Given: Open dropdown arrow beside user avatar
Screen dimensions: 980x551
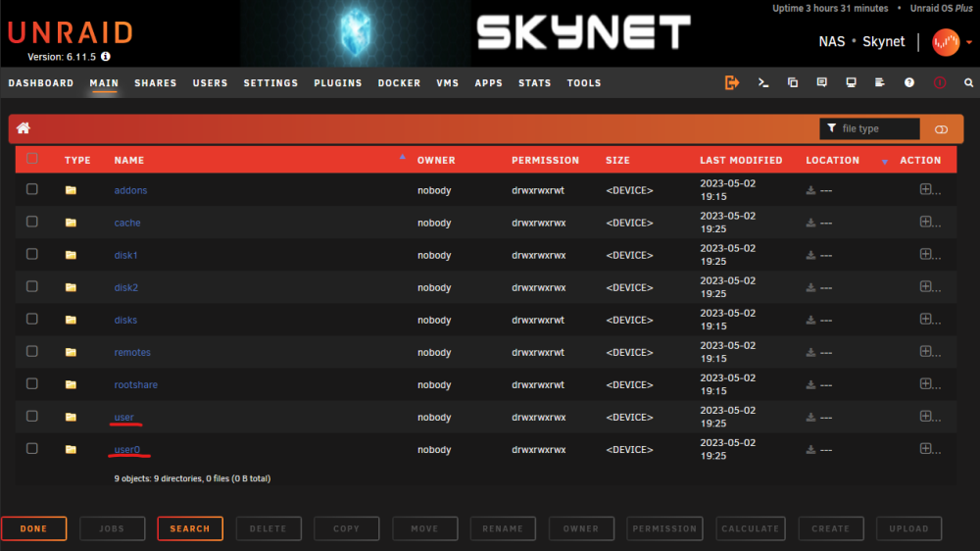Looking at the screenshot, I should (x=969, y=42).
